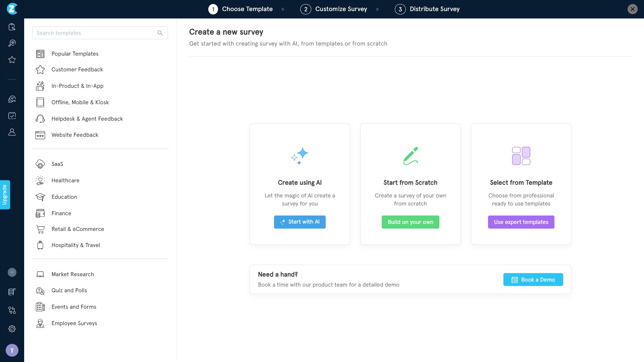Click the search magnifier icon in template search
644x362 pixels.
coord(160,33)
